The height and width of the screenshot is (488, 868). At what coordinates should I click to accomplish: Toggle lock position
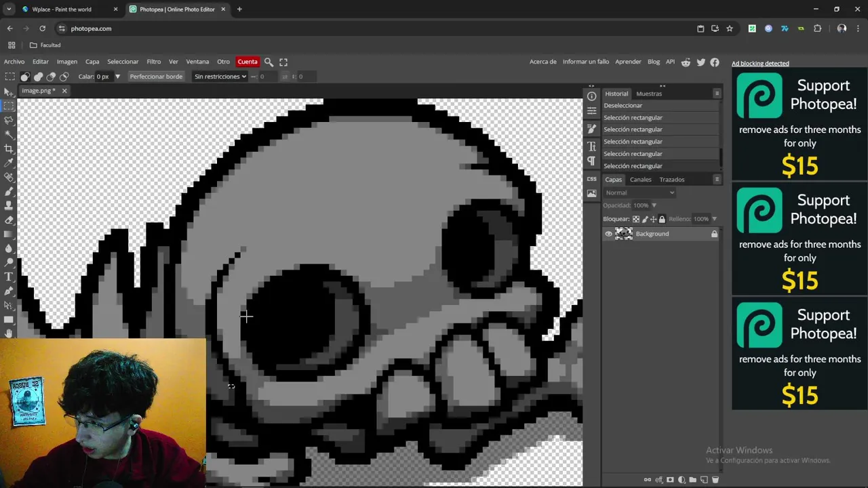654,219
